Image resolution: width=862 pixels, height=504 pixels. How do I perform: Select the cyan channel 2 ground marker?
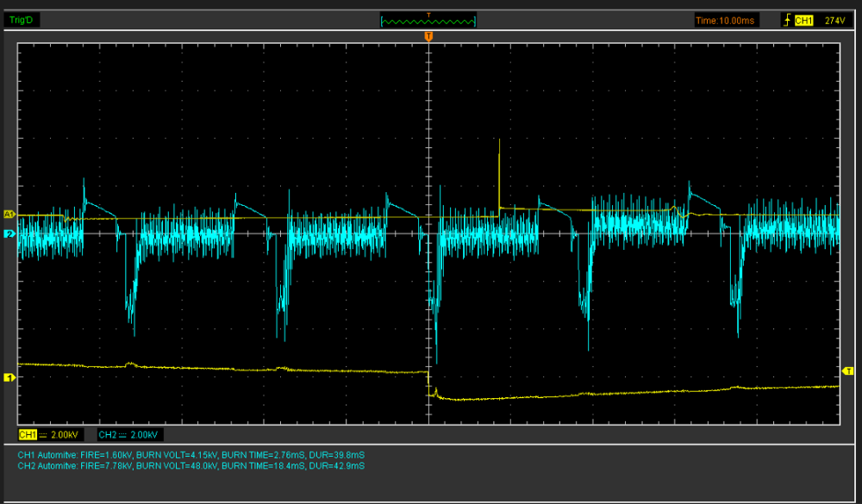pos(9,233)
